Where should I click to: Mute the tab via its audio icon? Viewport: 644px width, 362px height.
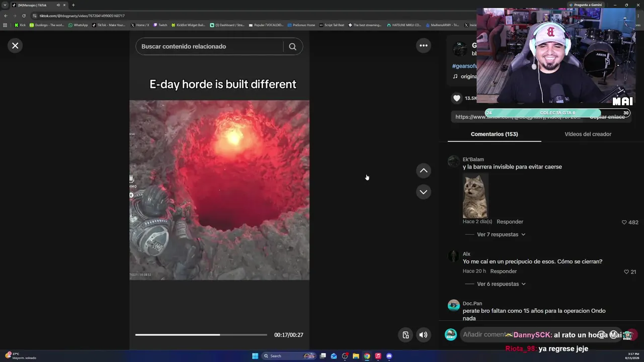(x=58, y=5)
